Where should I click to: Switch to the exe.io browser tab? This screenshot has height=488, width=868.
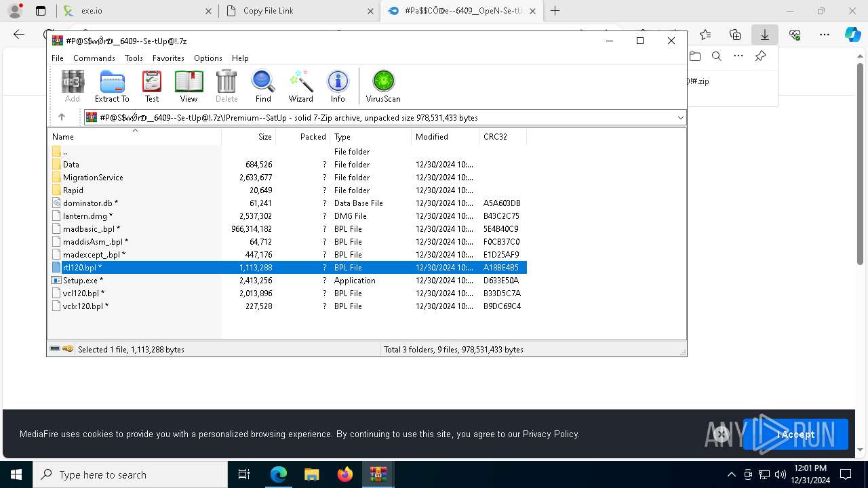(x=136, y=11)
